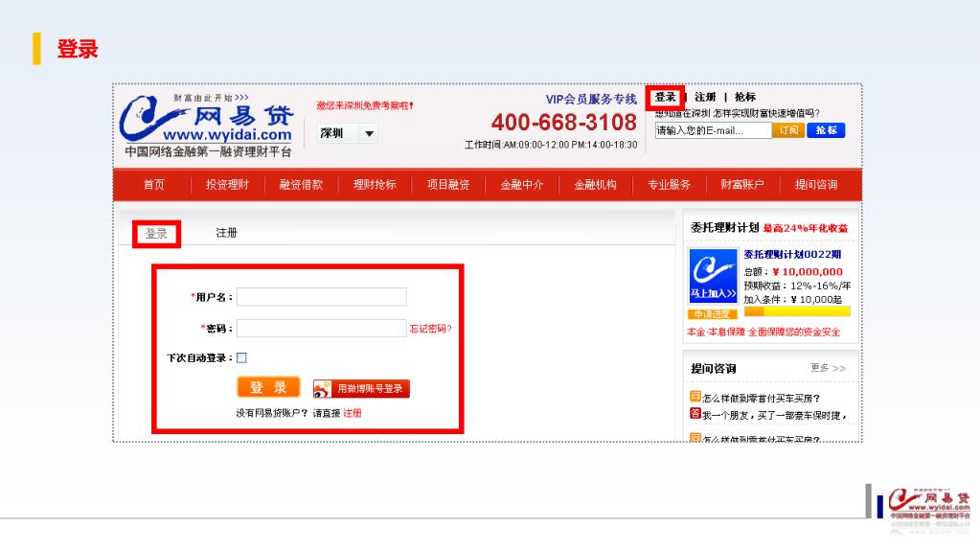The width and height of the screenshot is (980, 551).
Task: Click the 忘记密码? link
Action: click(430, 329)
